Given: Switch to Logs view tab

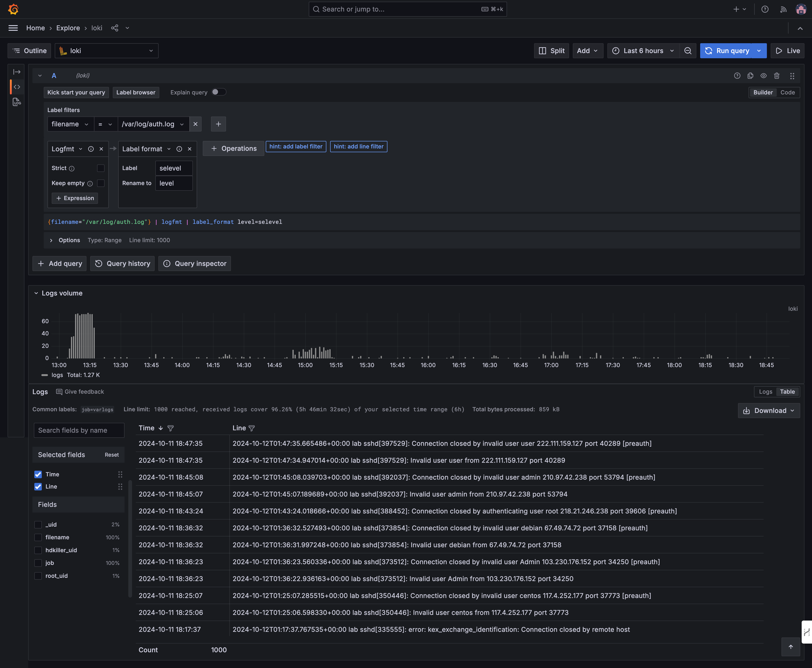Looking at the screenshot, I should (765, 392).
